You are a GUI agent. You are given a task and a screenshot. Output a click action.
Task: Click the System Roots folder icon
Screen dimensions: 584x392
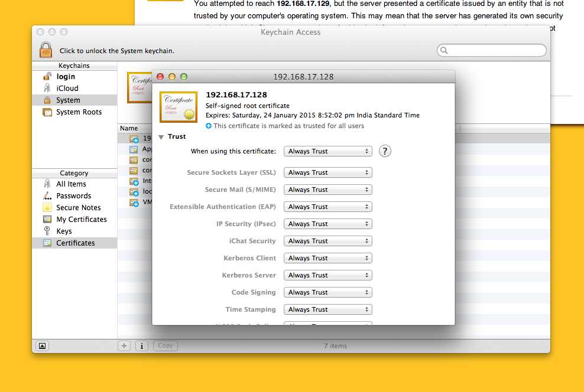(x=47, y=112)
